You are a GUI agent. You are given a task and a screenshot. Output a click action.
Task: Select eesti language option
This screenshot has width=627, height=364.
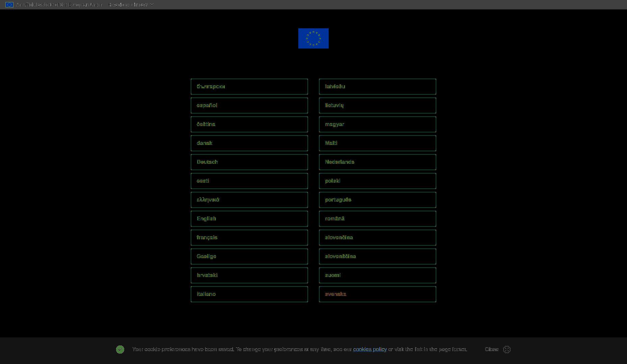(x=249, y=181)
